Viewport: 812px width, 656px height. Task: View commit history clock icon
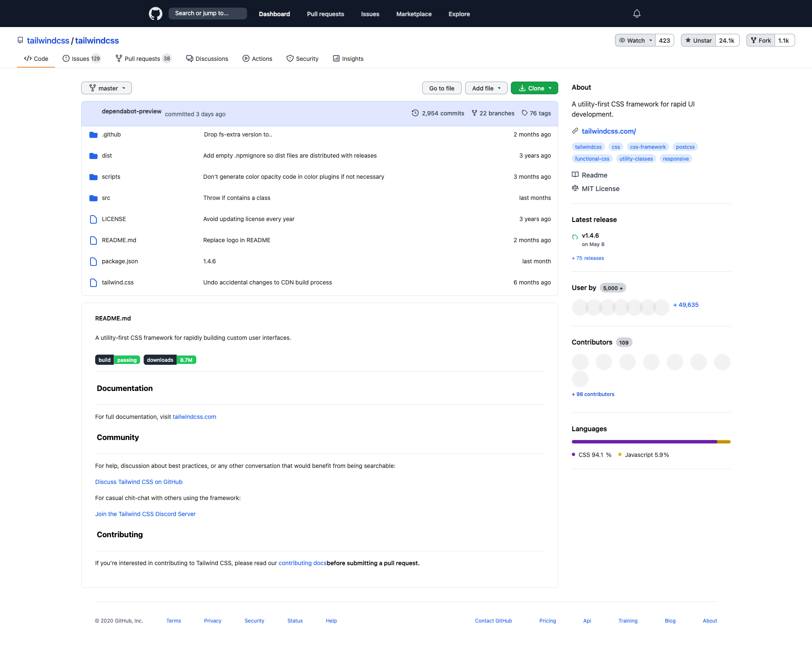415,113
